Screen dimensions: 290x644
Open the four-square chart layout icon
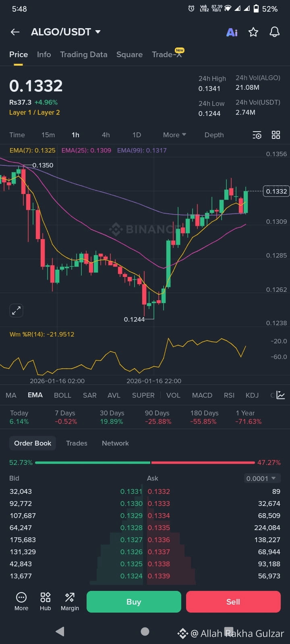[x=276, y=135]
